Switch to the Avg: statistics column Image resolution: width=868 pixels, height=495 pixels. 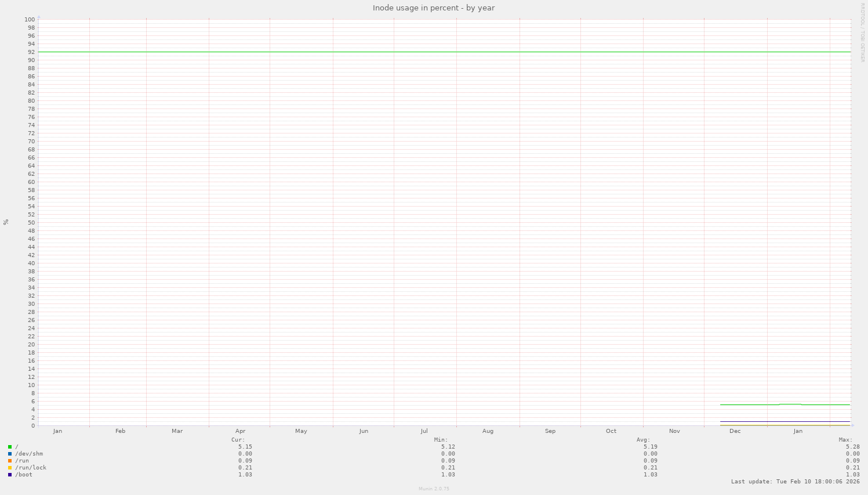[644, 439]
